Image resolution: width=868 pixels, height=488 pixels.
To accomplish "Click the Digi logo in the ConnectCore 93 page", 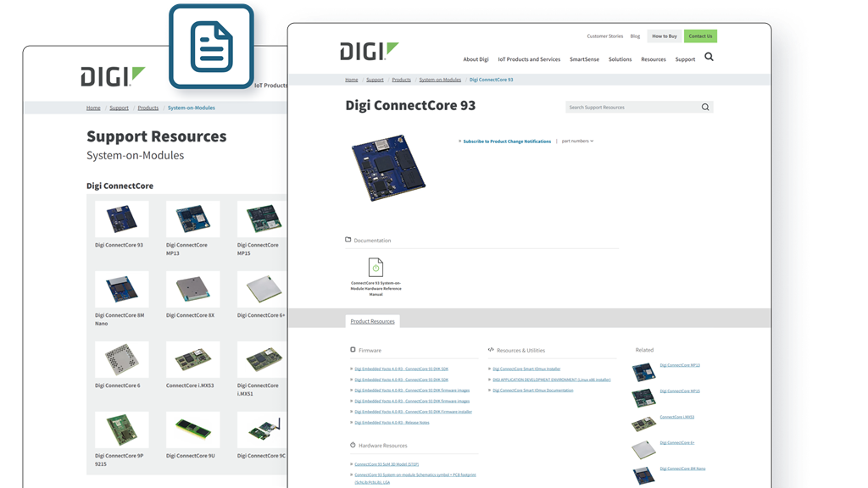I will (x=369, y=51).
